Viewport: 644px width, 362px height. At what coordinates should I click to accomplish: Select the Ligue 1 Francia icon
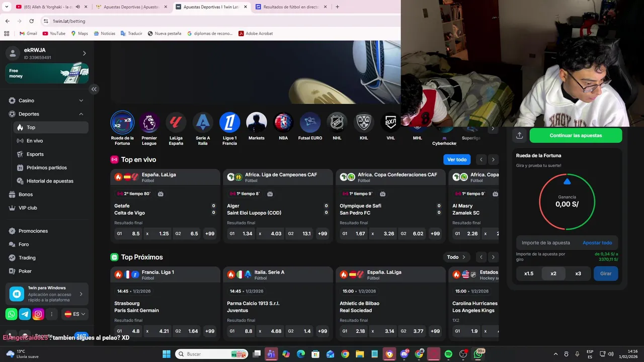coord(229,122)
